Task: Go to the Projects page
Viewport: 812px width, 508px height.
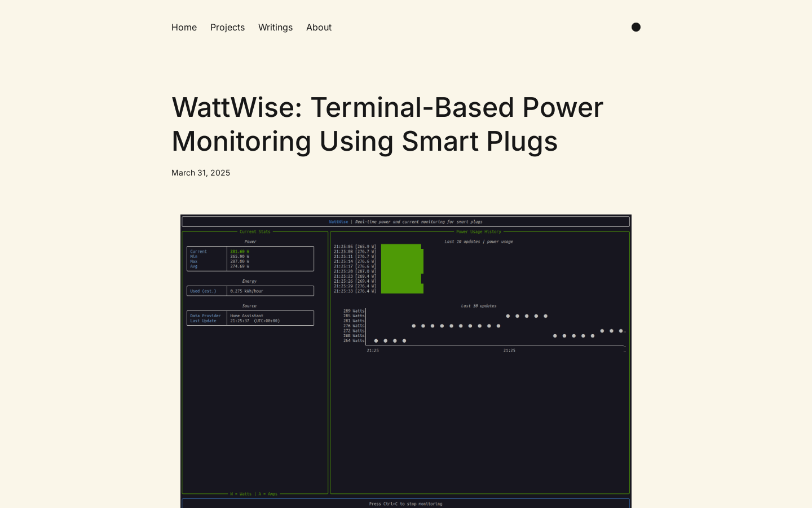Action: click(227, 27)
